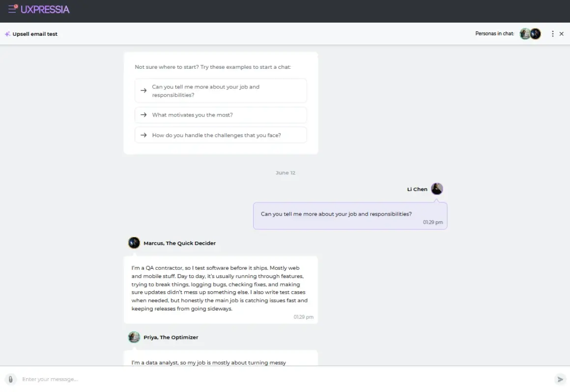
Task: Open the three-dot chat options menu
Action: (x=552, y=34)
